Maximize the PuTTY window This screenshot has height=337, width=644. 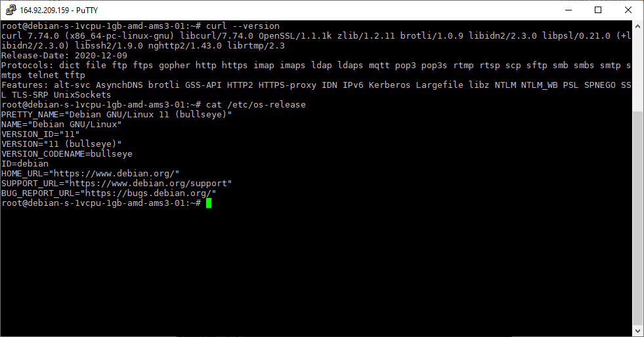pos(598,10)
